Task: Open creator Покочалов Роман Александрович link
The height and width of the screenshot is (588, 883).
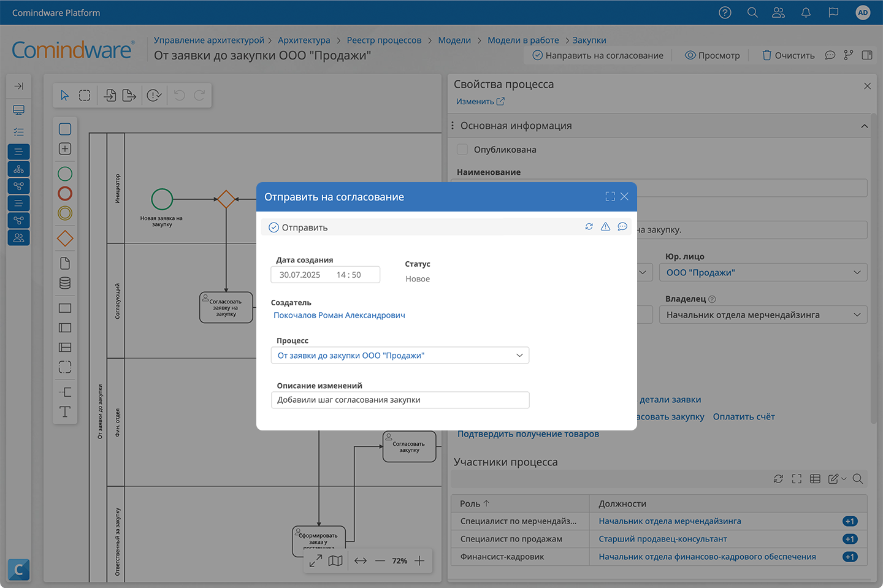Action: point(339,315)
